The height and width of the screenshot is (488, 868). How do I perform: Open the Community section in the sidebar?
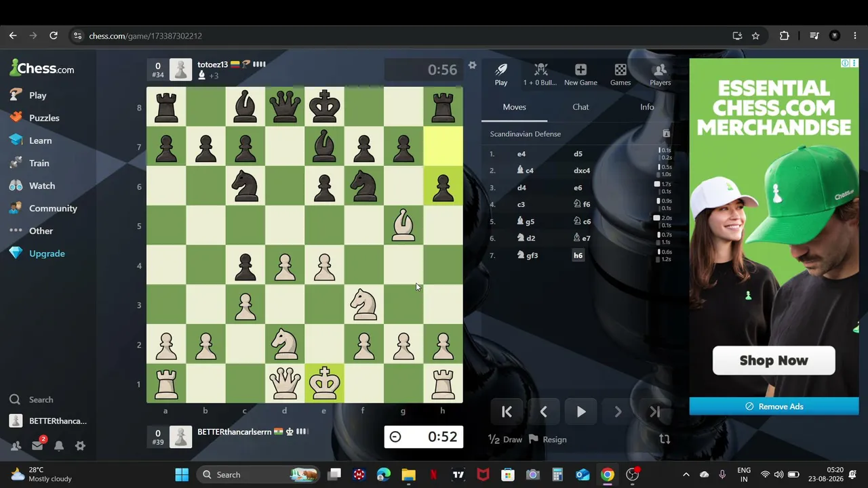(43, 208)
